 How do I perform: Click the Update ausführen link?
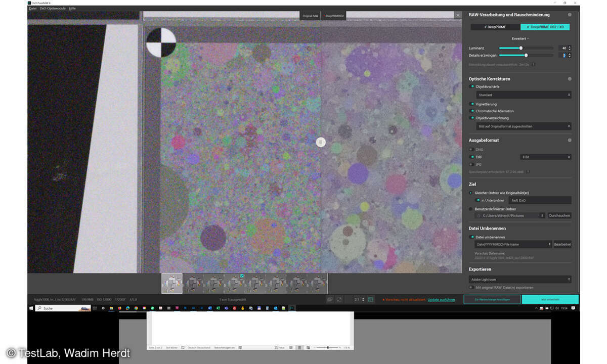point(441,300)
